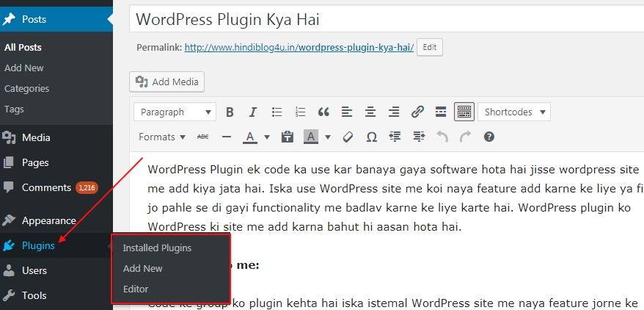Paste as text clipboard icon

click(287, 137)
